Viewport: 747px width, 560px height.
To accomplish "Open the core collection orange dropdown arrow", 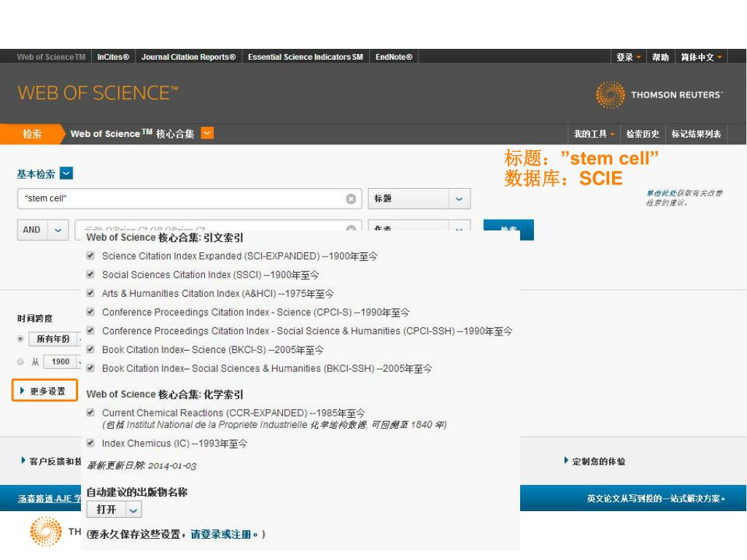I will tap(207, 133).
